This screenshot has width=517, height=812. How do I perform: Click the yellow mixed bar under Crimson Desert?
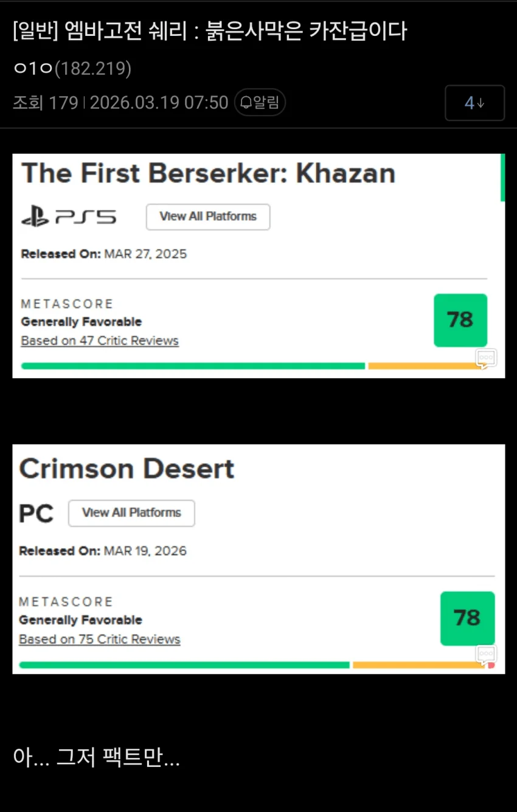tap(419, 665)
